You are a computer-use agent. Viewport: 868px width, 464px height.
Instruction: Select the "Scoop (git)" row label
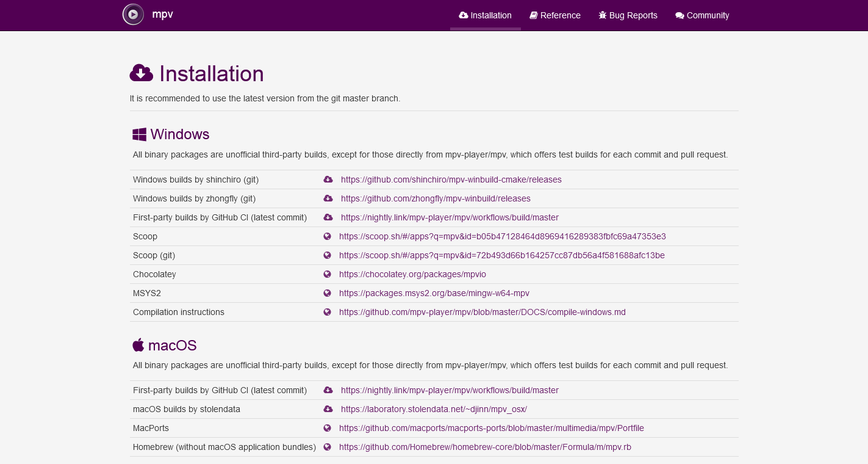pyautogui.click(x=154, y=255)
